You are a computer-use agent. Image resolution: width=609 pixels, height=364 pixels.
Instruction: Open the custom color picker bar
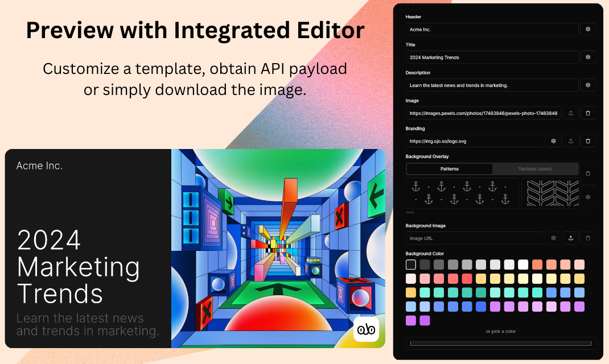point(501,344)
